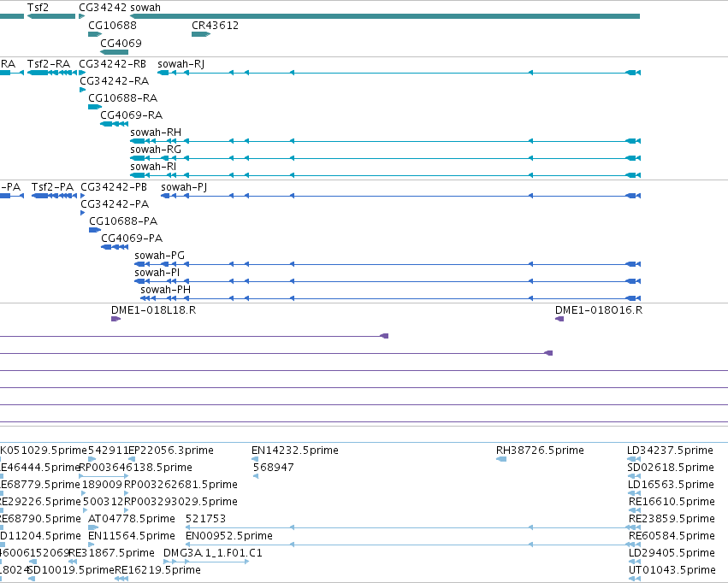Viewport: 728px width, 583px height.
Task: Click the Tsf2-PA protein label
Action: [x=52, y=187]
